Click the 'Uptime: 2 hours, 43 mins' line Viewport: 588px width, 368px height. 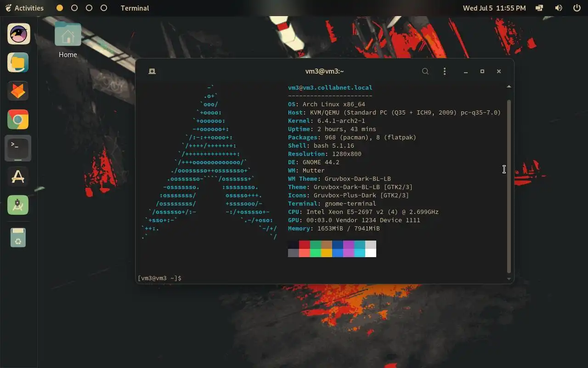(x=332, y=129)
